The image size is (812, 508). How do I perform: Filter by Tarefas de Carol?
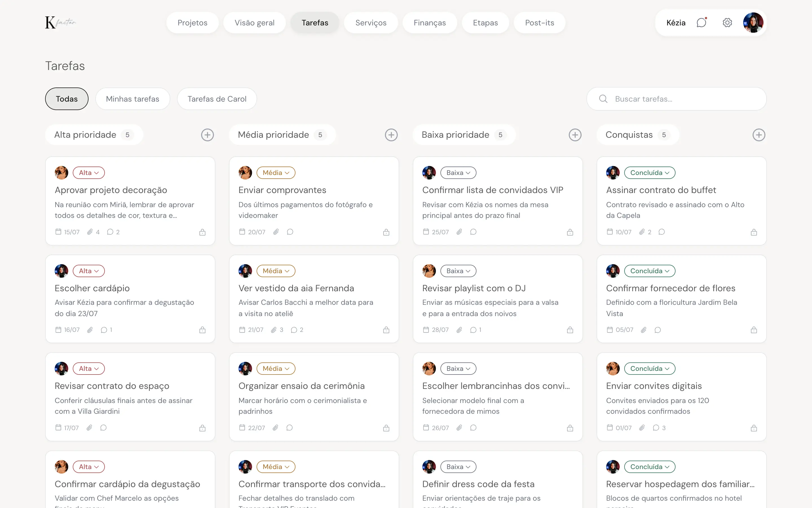(x=217, y=99)
